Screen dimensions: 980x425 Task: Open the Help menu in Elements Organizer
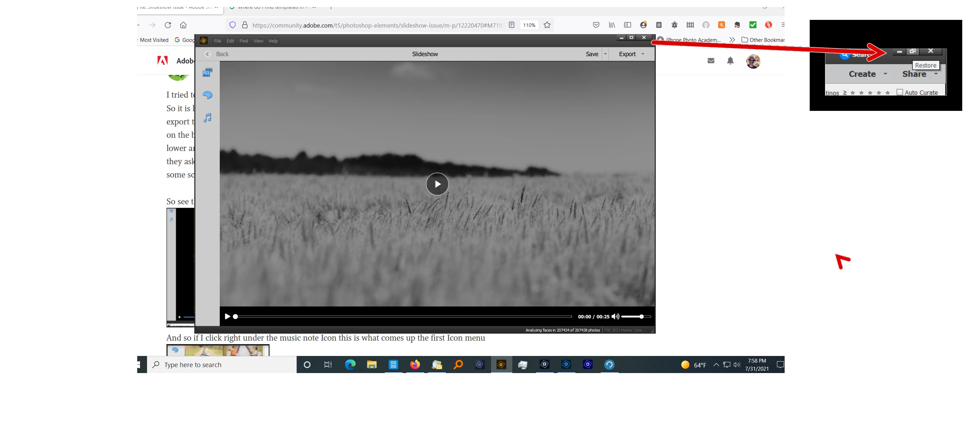pyautogui.click(x=273, y=41)
